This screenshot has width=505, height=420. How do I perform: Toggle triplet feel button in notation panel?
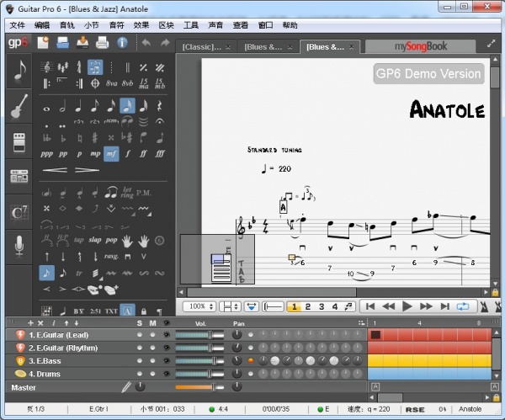click(95, 67)
